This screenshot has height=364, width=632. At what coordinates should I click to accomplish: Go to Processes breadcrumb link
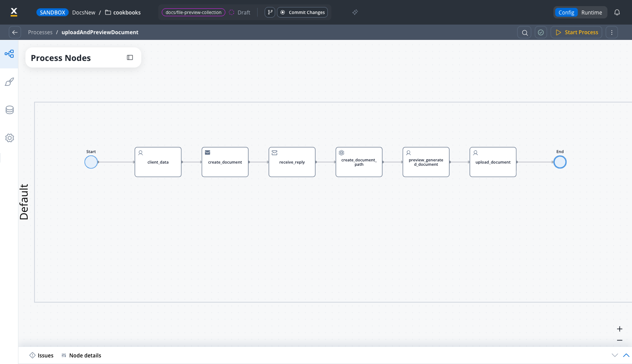click(x=40, y=32)
